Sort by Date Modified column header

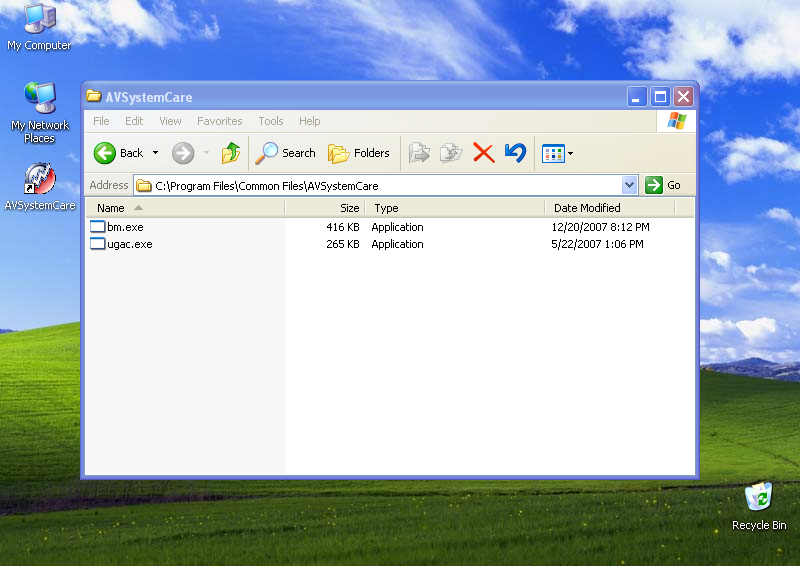[587, 208]
